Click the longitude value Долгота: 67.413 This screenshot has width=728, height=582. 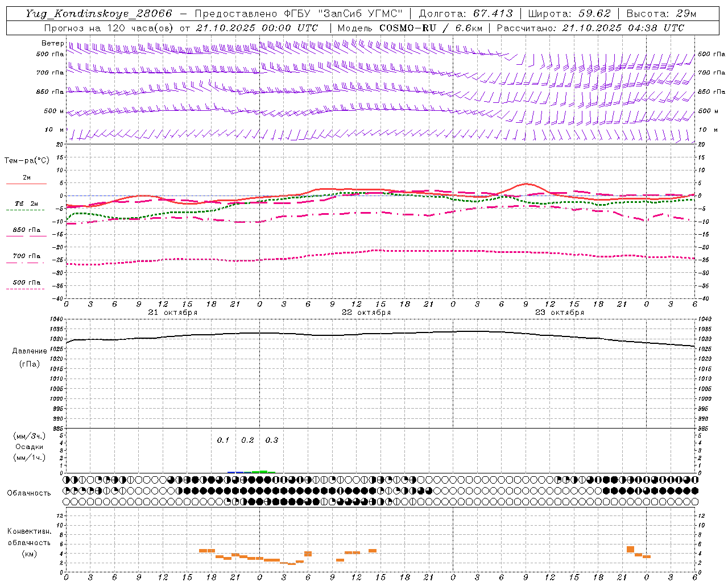point(465,14)
